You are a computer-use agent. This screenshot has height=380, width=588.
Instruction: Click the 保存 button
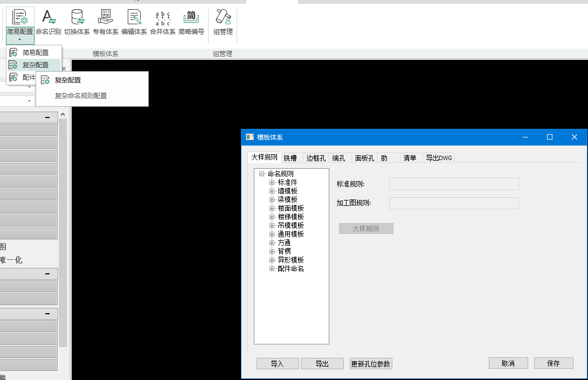(554, 363)
